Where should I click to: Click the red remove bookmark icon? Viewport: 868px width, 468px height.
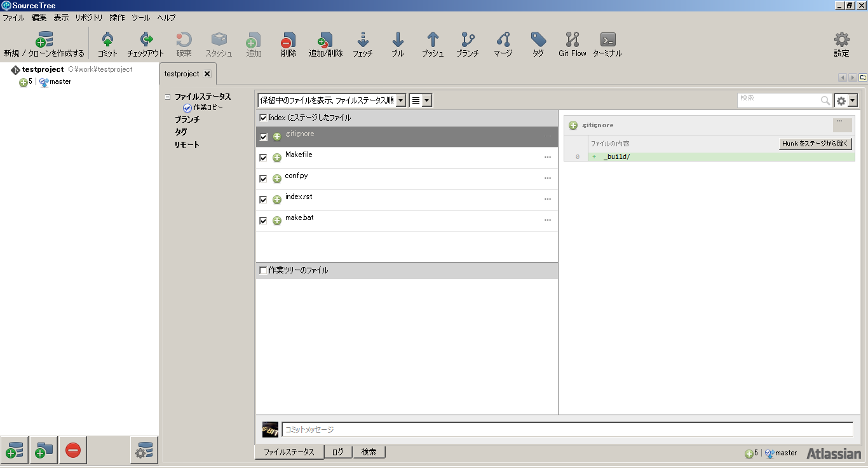pos(72,450)
